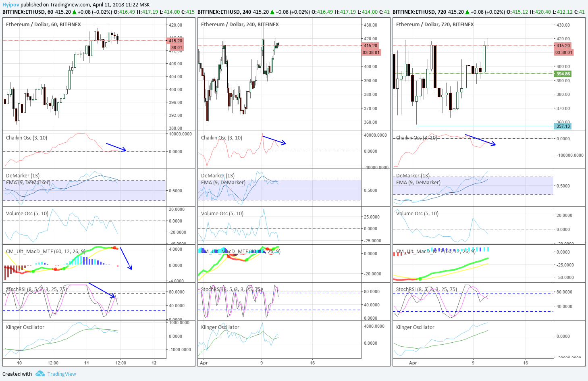Viewport: 588px width, 381px height.
Task: Click the 38:01 countdown label on 60 chart
Action: (x=177, y=48)
